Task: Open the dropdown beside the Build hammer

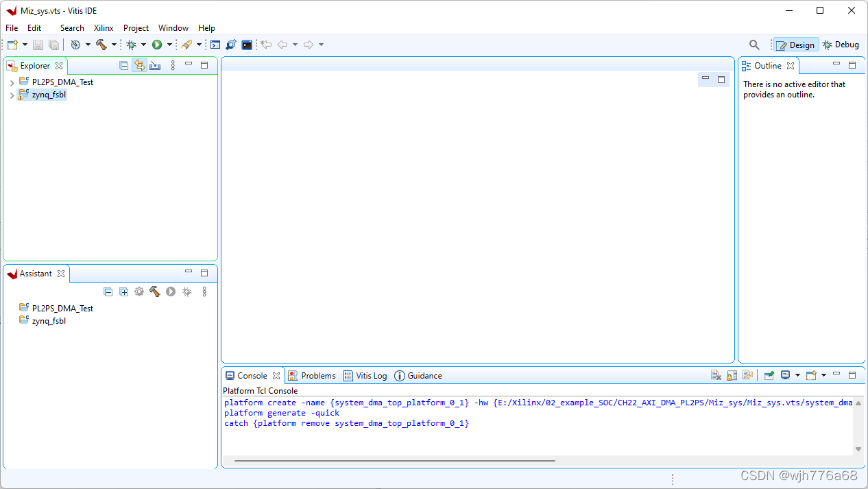Action: click(114, 45)
